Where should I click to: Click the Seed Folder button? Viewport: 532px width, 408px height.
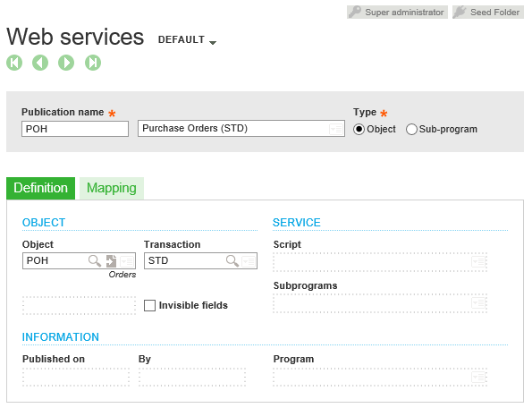488,13
